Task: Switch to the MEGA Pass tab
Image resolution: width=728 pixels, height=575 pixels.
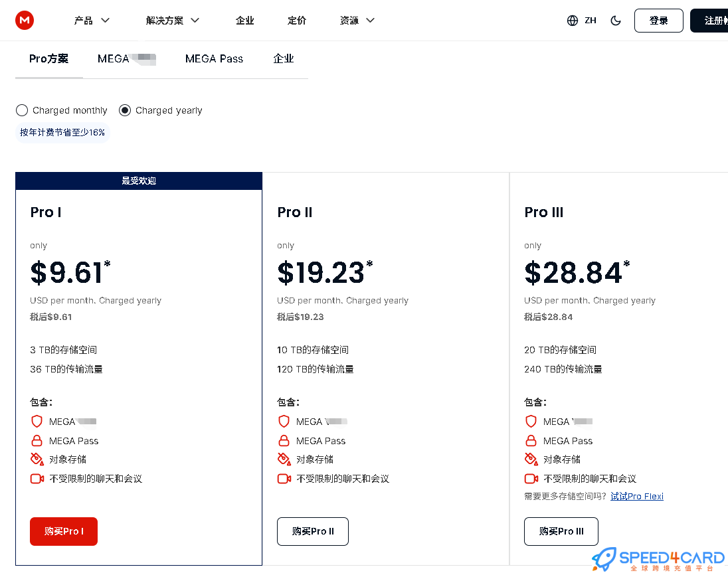Action: pyautogui.click(x=214, y=58)
